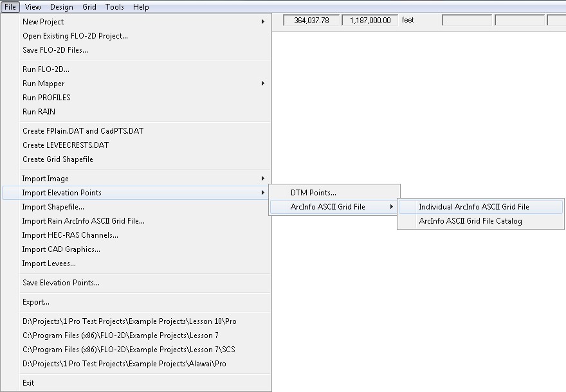Select Individual ArcInfo ASCII Grid File
Screen dimensions: 566x392
pyautogui.click(x=474, y=207)
